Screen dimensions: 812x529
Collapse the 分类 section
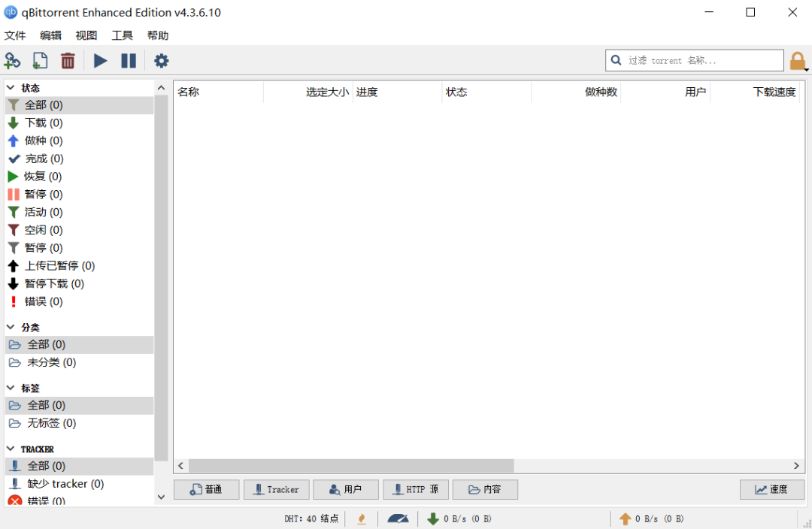(x=11, y=327)
